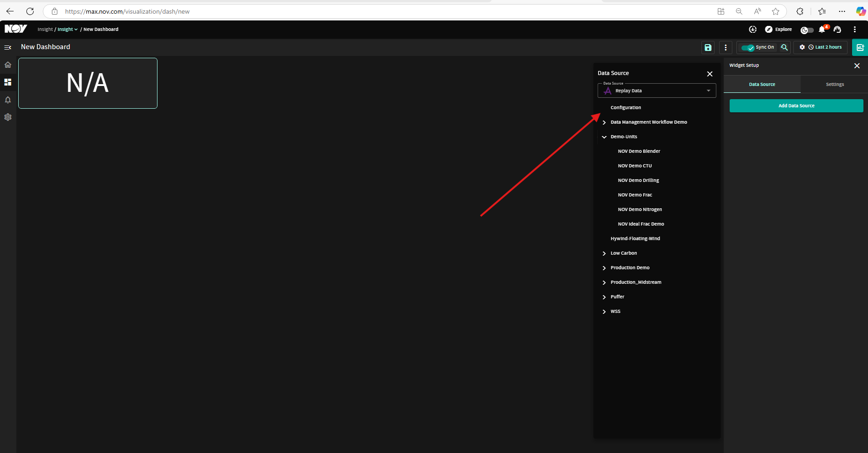The height and width of the screenshot is (453, 868).
Task: Collapse the Demo-Units node
Action: pos(604,137)
